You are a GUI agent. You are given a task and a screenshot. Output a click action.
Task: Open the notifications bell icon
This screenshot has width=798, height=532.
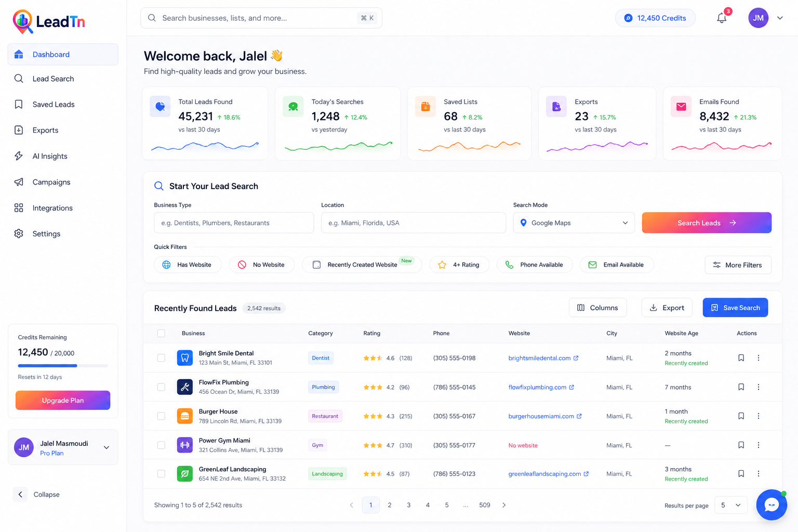click(x=722, y=18)
